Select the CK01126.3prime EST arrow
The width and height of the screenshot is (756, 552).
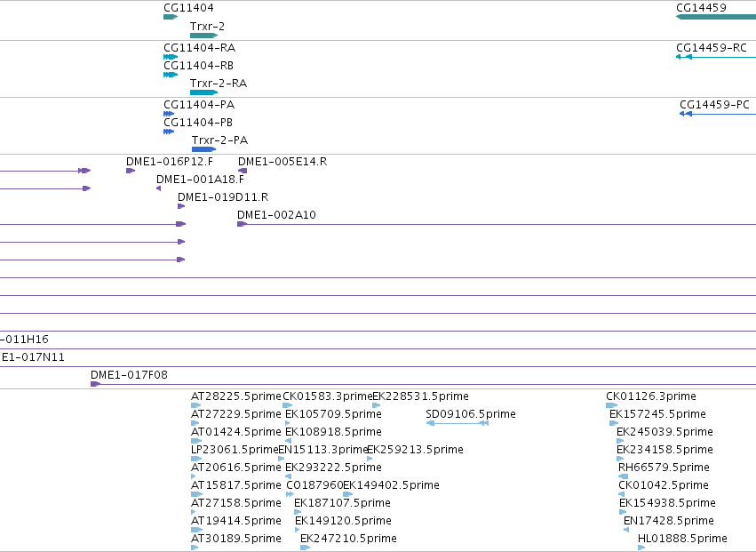coord(612,405)
